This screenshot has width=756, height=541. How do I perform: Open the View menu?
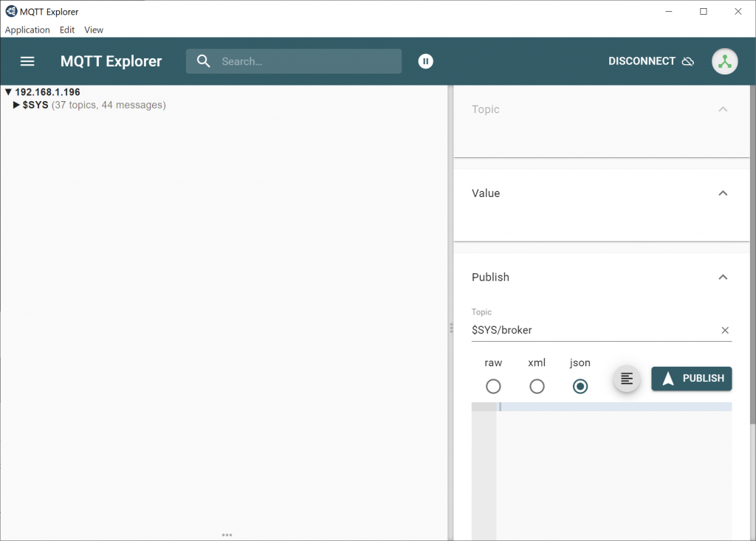coord(94,30)
